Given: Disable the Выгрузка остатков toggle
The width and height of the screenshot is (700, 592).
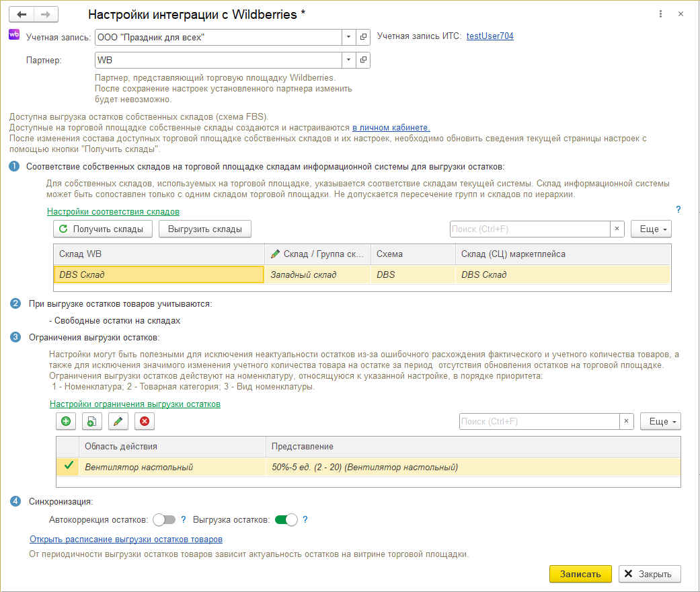Looking at the screenshot, I should (286, 520).
